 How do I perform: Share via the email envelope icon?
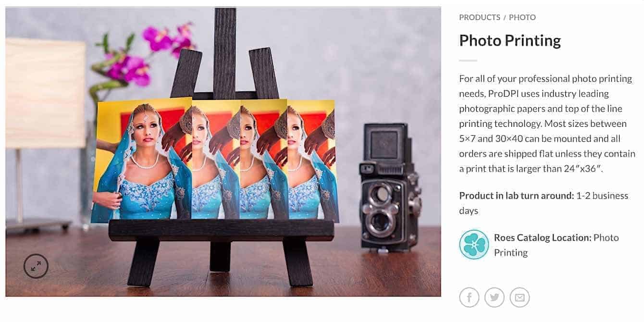pyautogui.click(x=520, y=297)
